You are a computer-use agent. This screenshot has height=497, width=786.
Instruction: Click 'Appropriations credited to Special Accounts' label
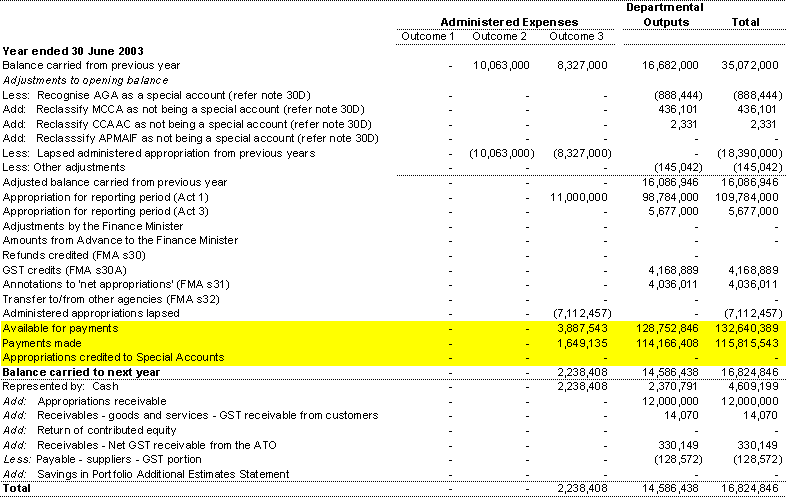pyautogui.click(x=113, y=357)
